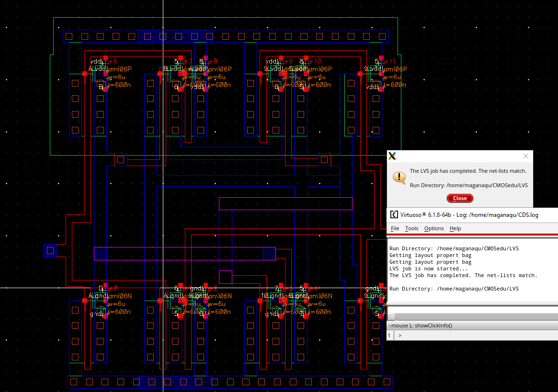Select the blue hatched pin at far left
The height and width of the screenshot is (392, 558).
pos(50,250)
